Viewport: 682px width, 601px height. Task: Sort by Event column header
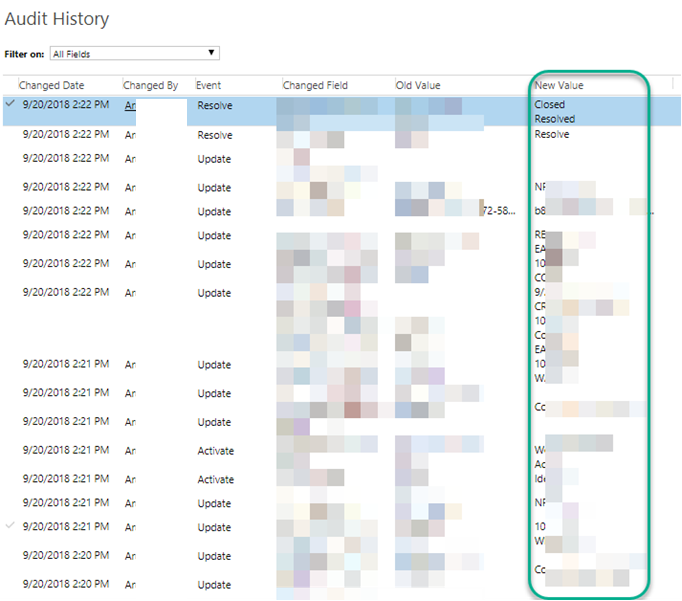tap(208, 85)
